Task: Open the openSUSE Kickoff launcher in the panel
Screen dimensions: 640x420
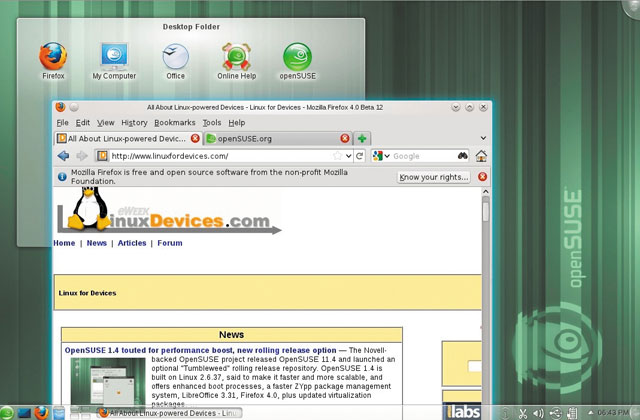Action: point(6,413)
